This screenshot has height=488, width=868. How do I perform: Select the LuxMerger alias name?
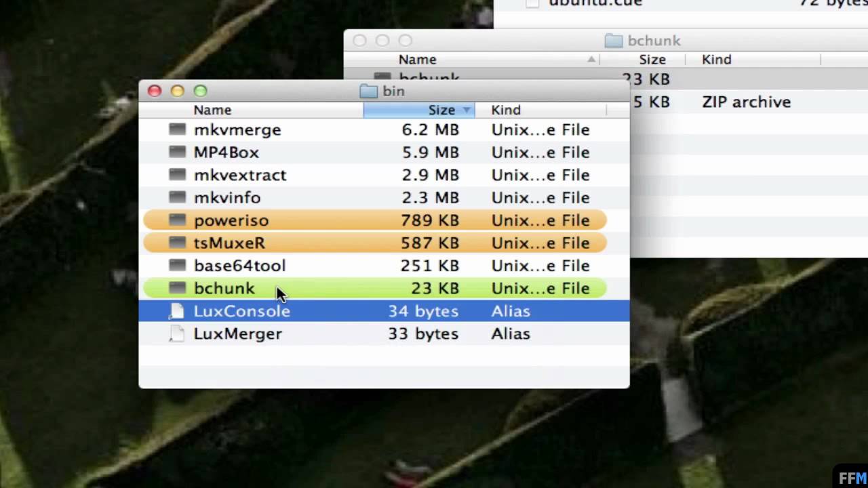click(x=238, y=333)
